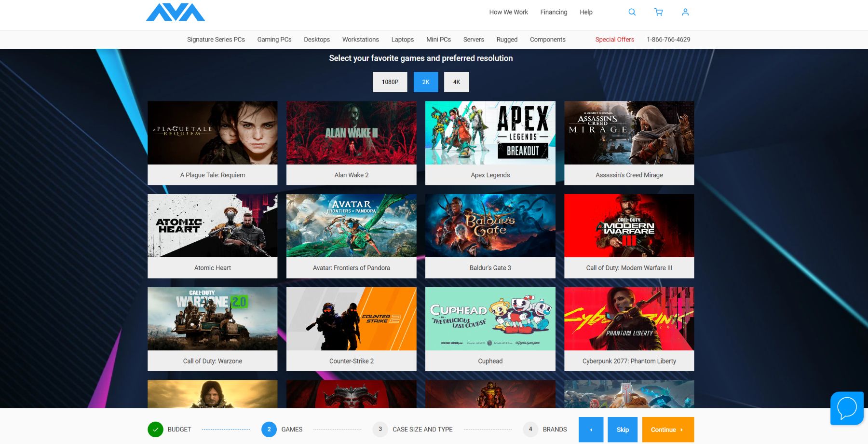
Task: Open the user account icon
Action: coord(685,12)
